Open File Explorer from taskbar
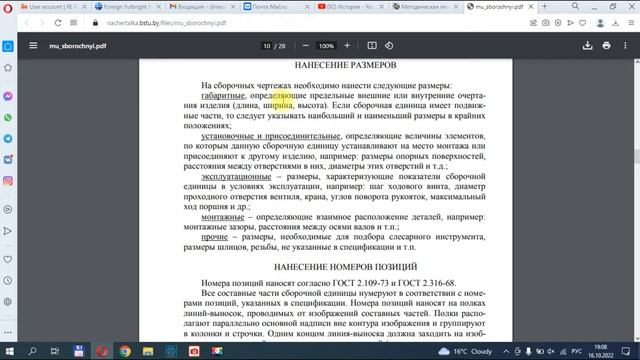The width and height of the screenshot is (640, 360). tap(148, 351)
